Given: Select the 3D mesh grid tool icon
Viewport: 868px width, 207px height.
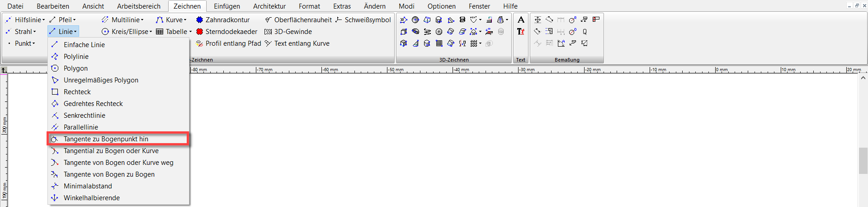Looking at the screenshot, I should (439, 43).
